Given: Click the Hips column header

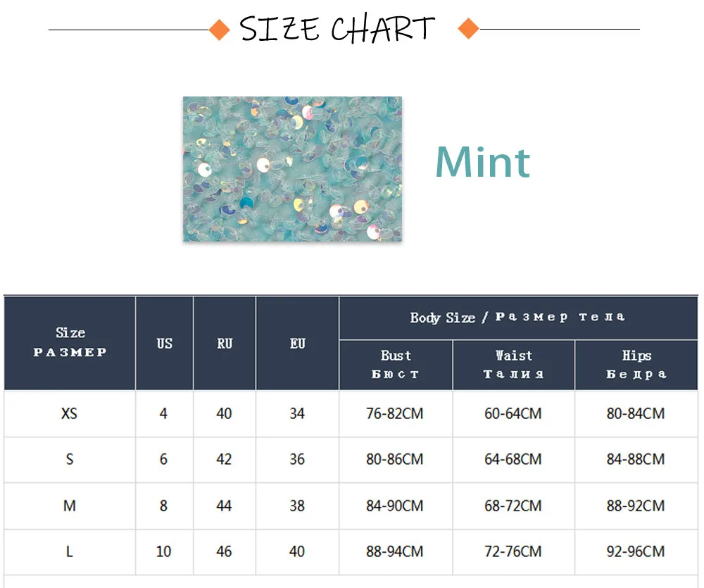Looking at the screenshot, I should pyautogui.click(x=636, y=365).
